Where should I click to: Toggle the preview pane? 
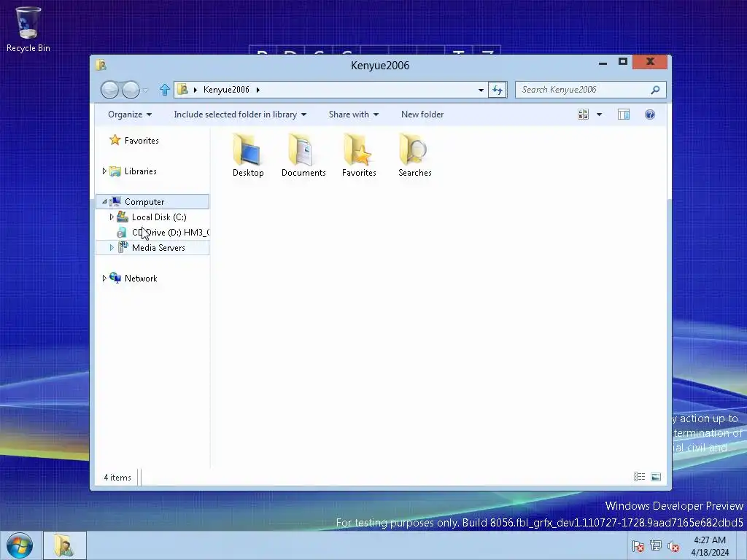[x=624, y=114]
